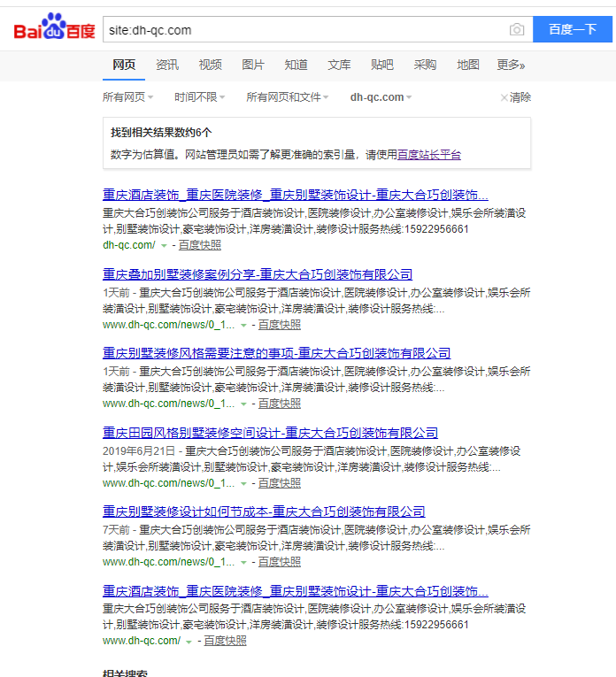This screenshot has height=677, width=616.
Task: Clear filters with the 清除 button
Action: pos(516,97)
